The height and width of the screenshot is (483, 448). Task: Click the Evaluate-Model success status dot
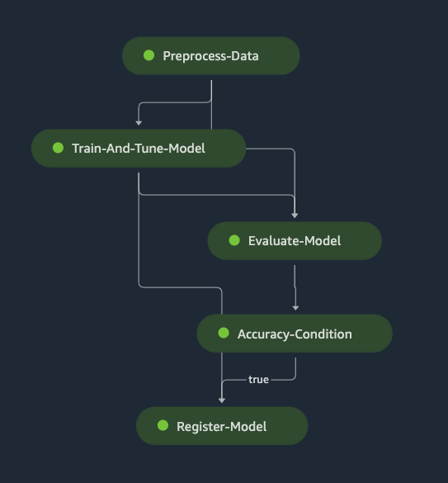click(234, 240)
